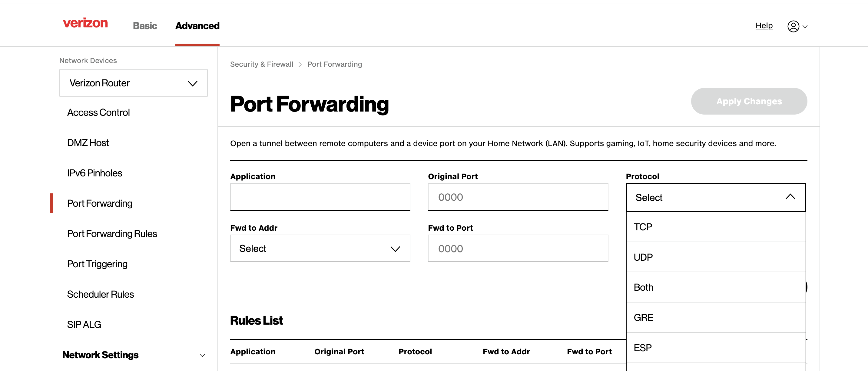Click the Application text field
The height and width of the screenshot is (371, 868).
coord(320,197)
